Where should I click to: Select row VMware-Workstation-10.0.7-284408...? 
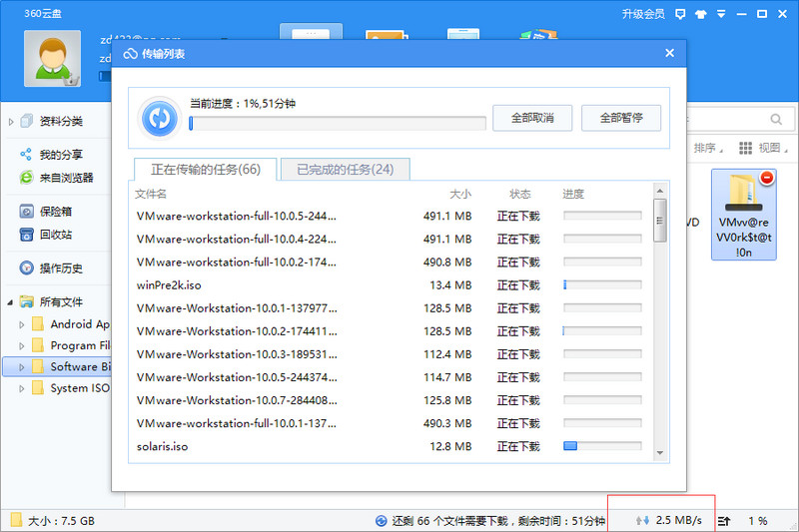[391, 400]
